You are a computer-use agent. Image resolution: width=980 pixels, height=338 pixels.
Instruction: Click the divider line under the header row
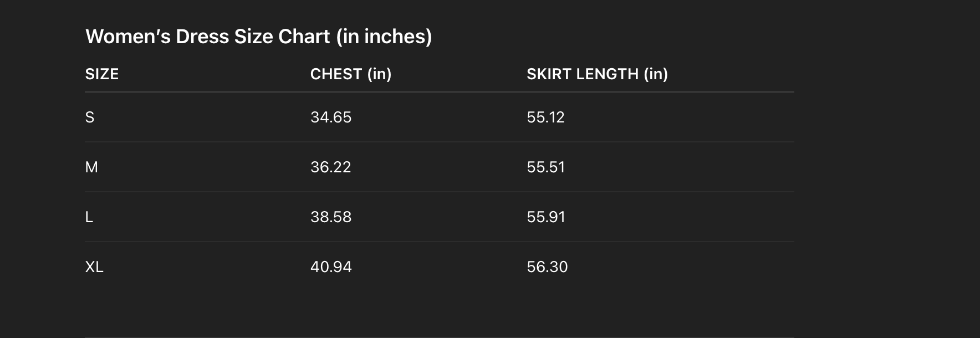pos(439,92)
